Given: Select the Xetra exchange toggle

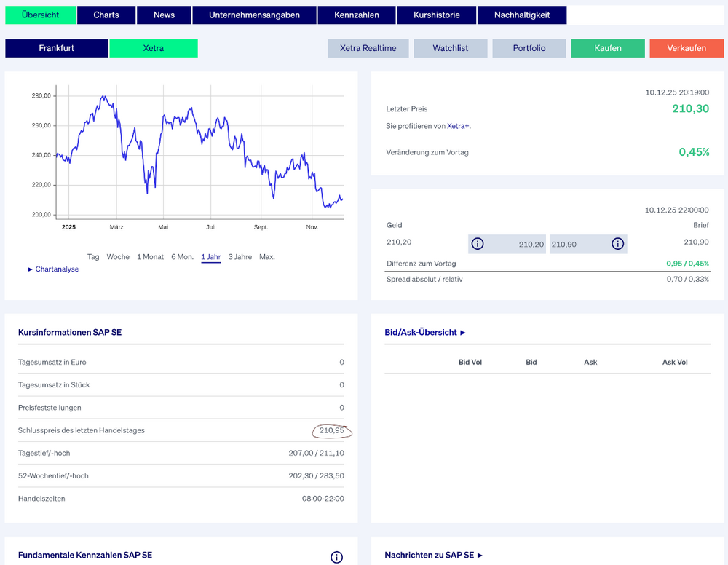Looking at the screenshot, I should [x=154, y=47].
